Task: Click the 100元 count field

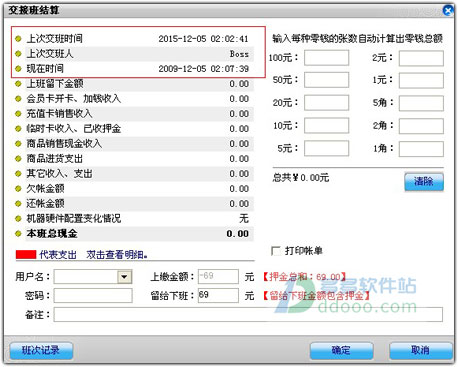Action: 327,58
